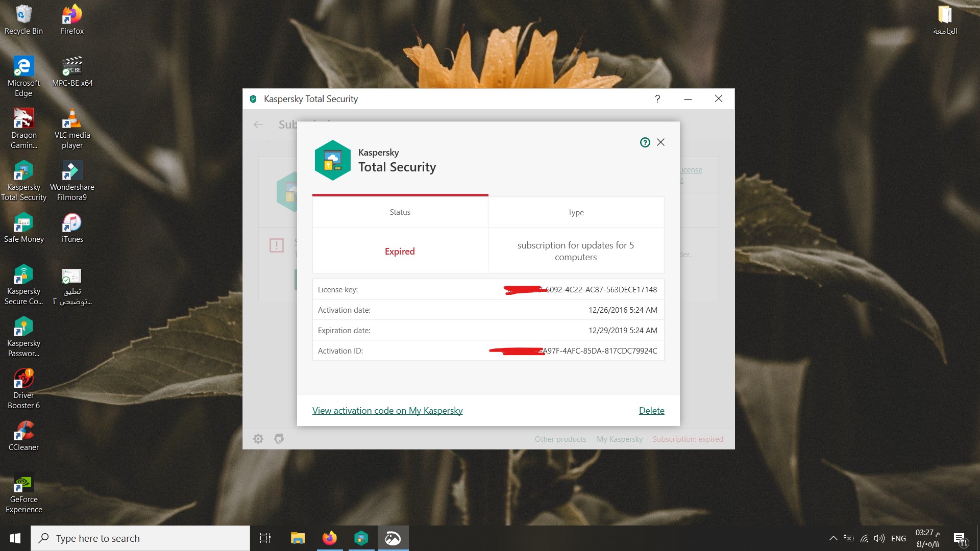Open Task View on the taskbar
Screen dimensions: 980x551
(265, 538)
